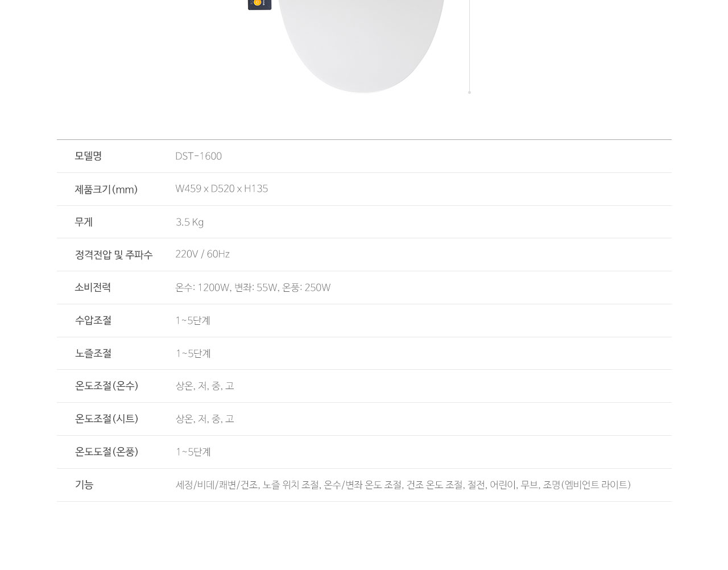Click the features list starting with 세정/비데
This screenshot has height=570, width=728.
(403, 485)
